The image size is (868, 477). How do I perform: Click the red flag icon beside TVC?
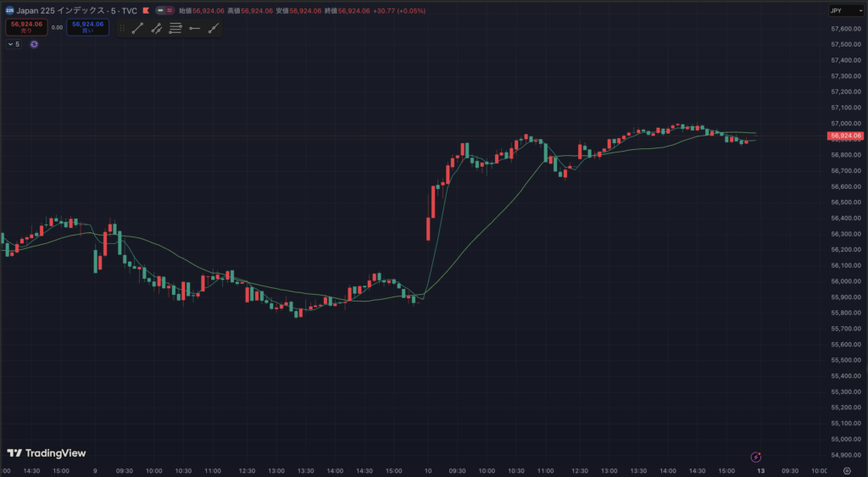tap(146, 11)
